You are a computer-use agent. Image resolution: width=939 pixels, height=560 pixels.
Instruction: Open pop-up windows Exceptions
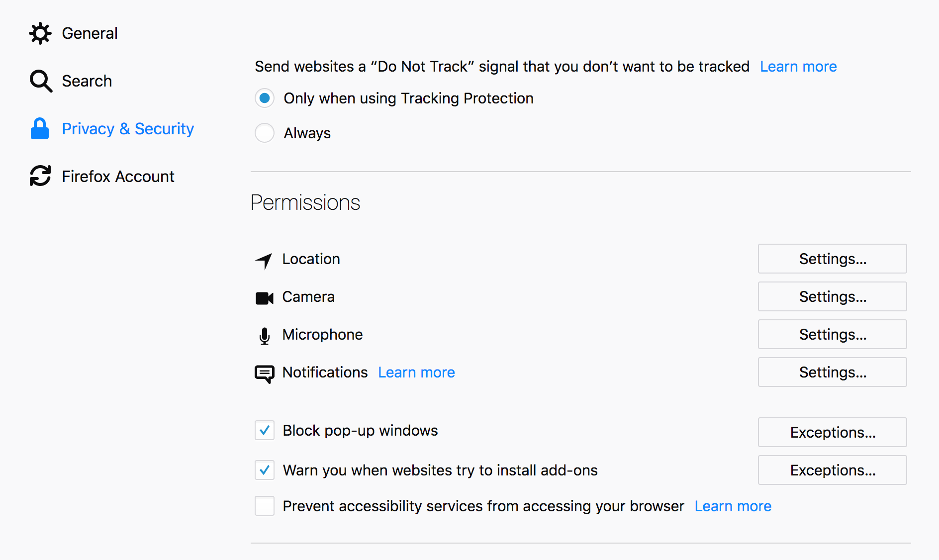pyautogui.click(x=832, y=432)
